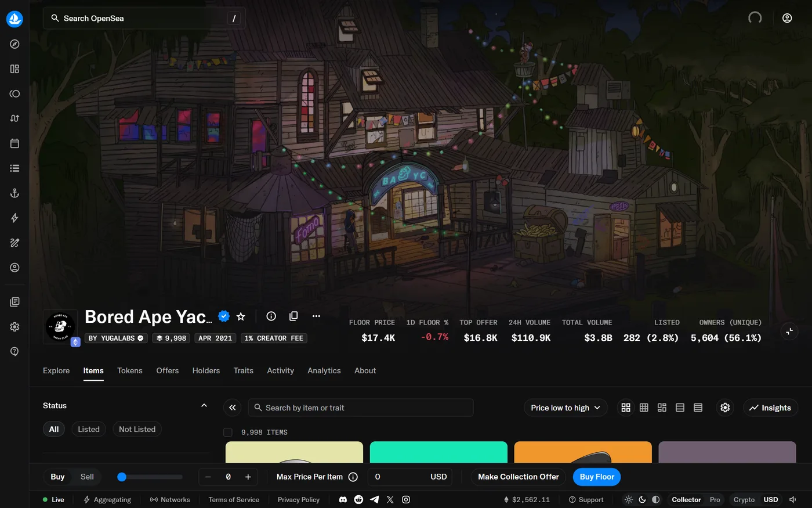Switch to light theme sun toggle
The image size is (812, 508).
(x=628, y=499)
